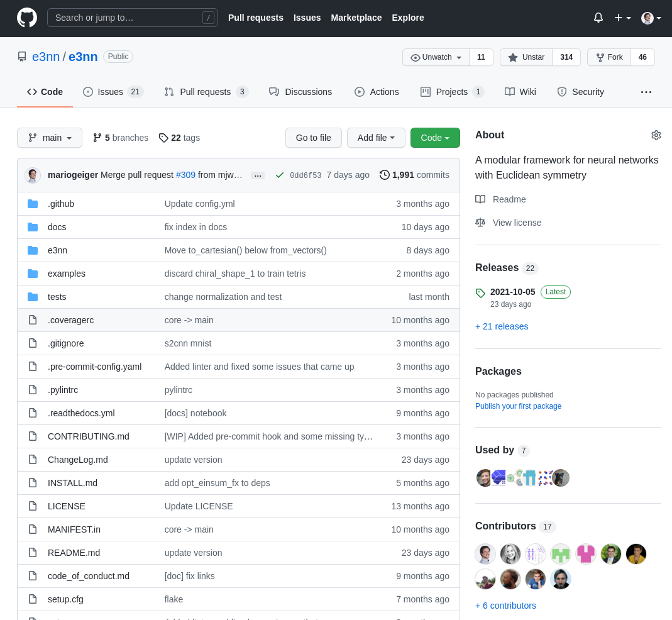Expand the Unwatch notifications dropdown
Image resolution: width=672 pixels, height=620 pixels.
pyautogui.click(x=436, y=57)
